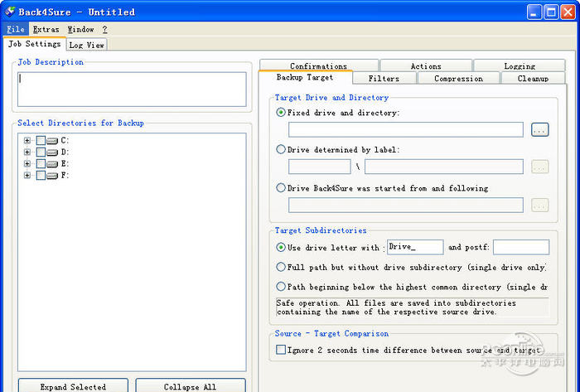The height and width of the screenshot is (392, 580).
Task: Click the Back4Sure title bar app icon
Action: click(x=11, y=12)
